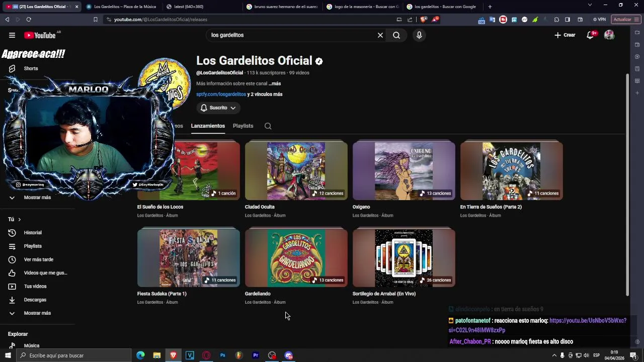644x362 pixels.
Task: Toggle the Suscrito subscription button
Action: coord(218,108)
